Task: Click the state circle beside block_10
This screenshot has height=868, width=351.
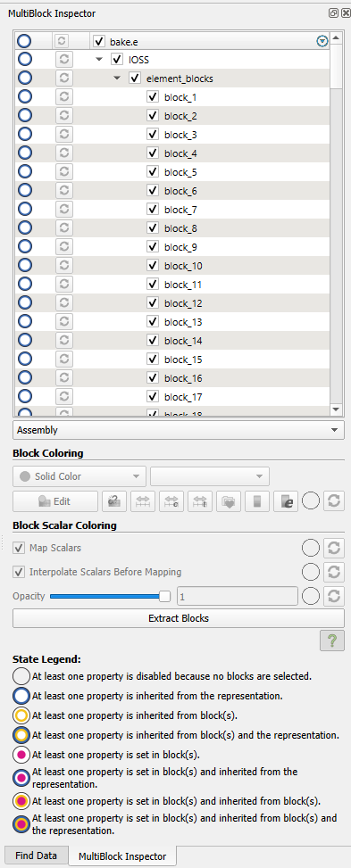Action: point(25,266)
